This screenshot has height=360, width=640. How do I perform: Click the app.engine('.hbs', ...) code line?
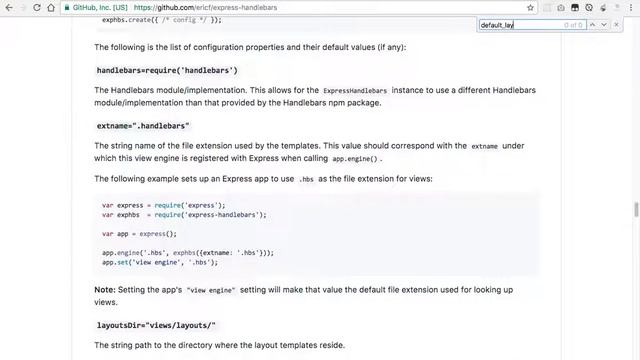[x=188, y=253]
